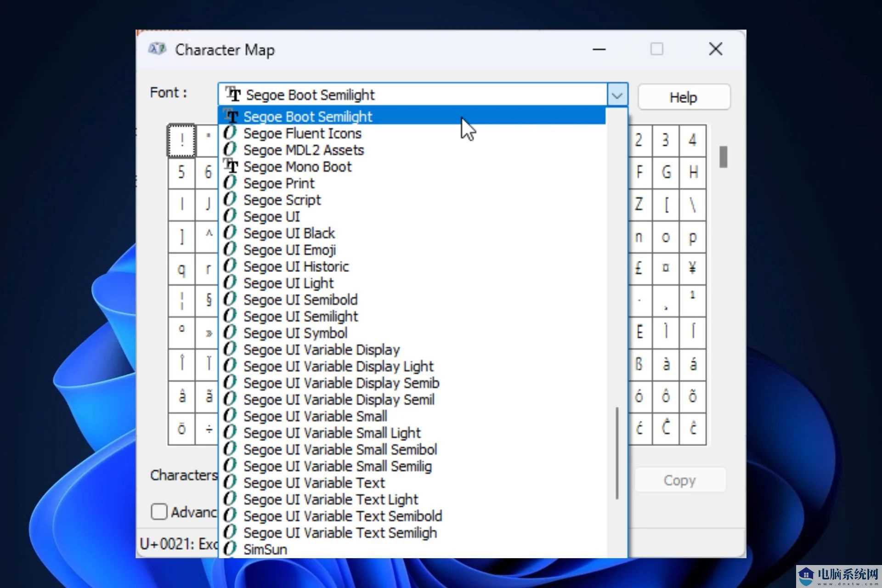
Task: Toggle the Advanced view checkbox
Action: (159, 511)
